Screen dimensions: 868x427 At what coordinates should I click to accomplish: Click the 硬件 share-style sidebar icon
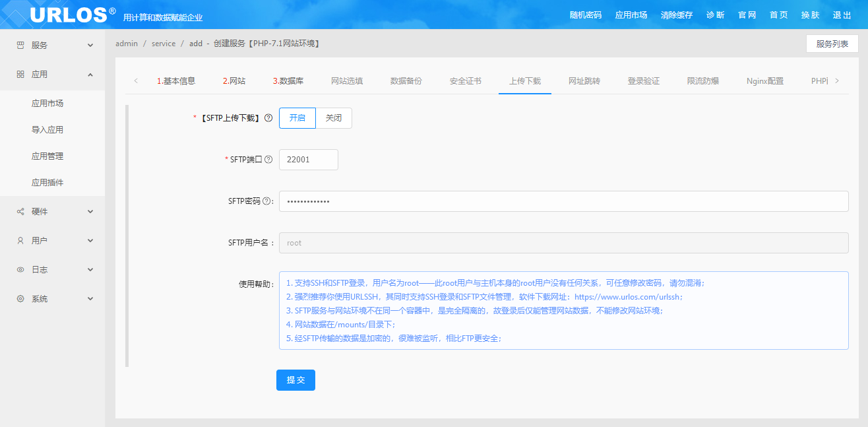20,212
